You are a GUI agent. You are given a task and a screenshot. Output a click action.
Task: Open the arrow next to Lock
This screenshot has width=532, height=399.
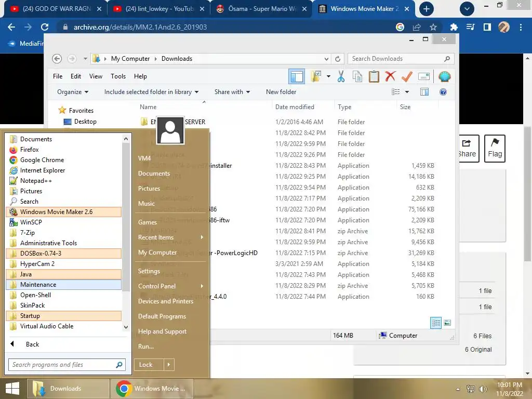pyautogui.click(x=169, y=365)
